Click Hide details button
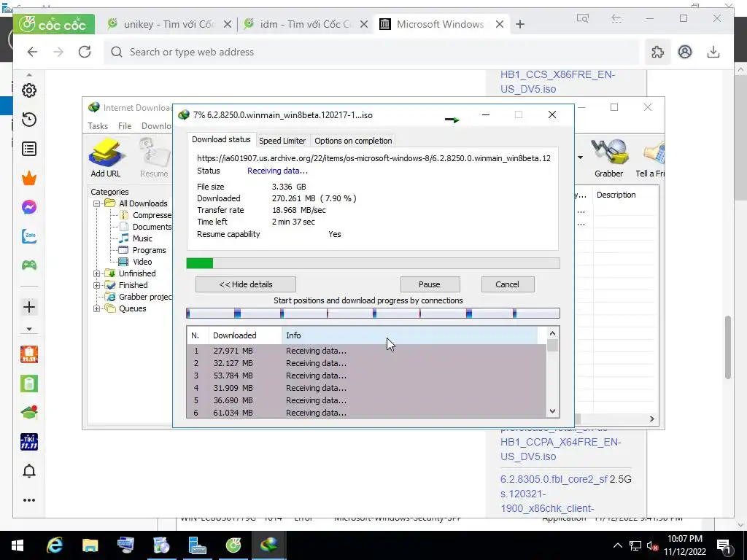 (246, 284)
